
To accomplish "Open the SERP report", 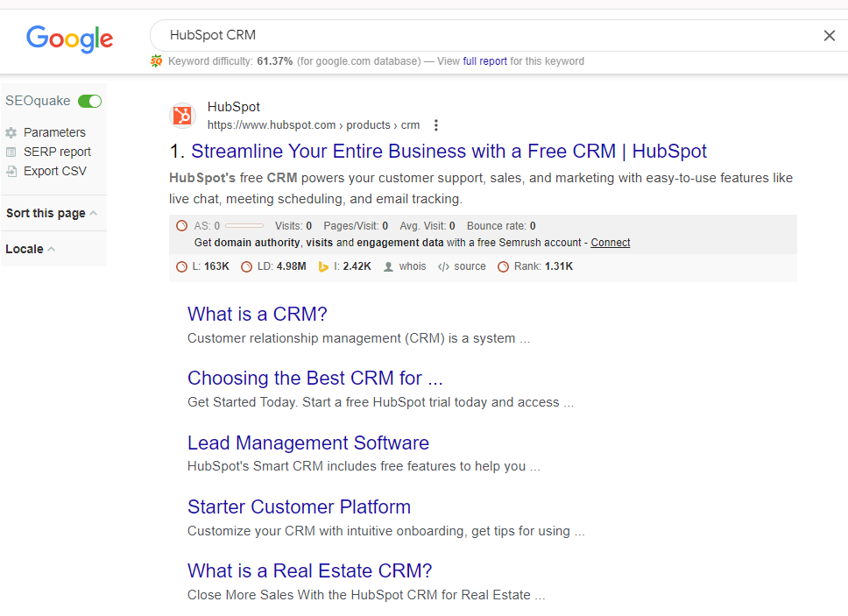I will 57,152.
